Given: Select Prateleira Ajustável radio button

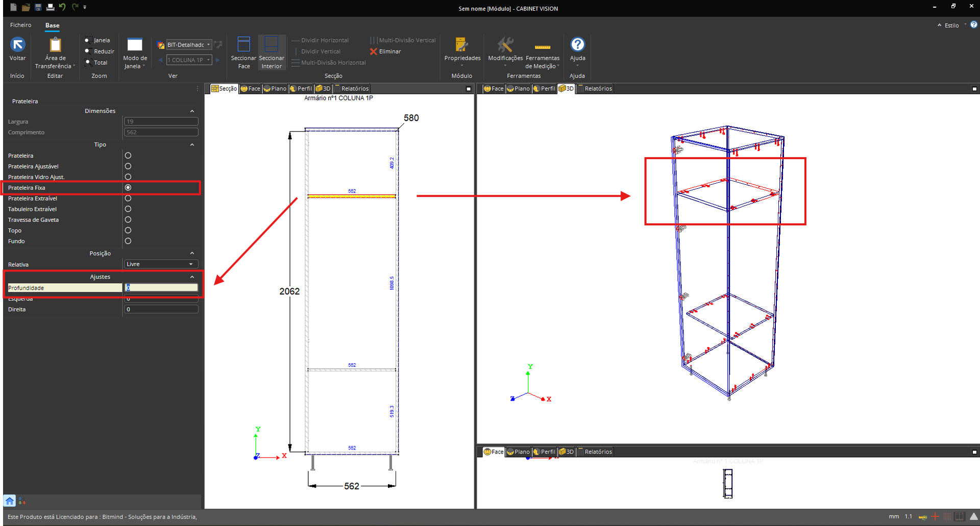Looking at the screenshot, I should tap(128, 166).
